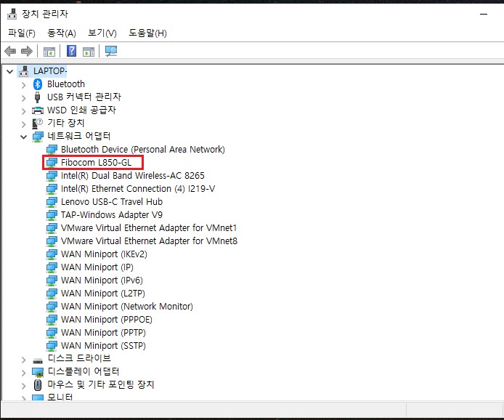The height and width of the screenshot is (420, 504).
Task: Click the LAPTOP computer root icon
Action: pos(23,71)
